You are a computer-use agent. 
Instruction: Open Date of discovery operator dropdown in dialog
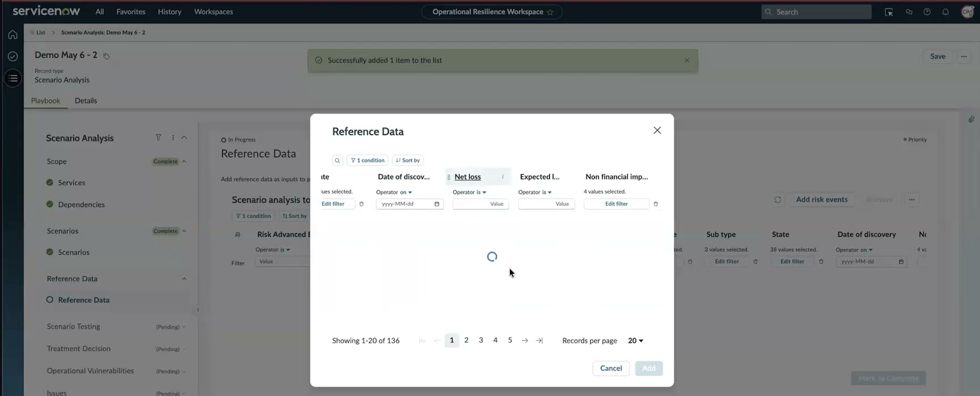405,192
